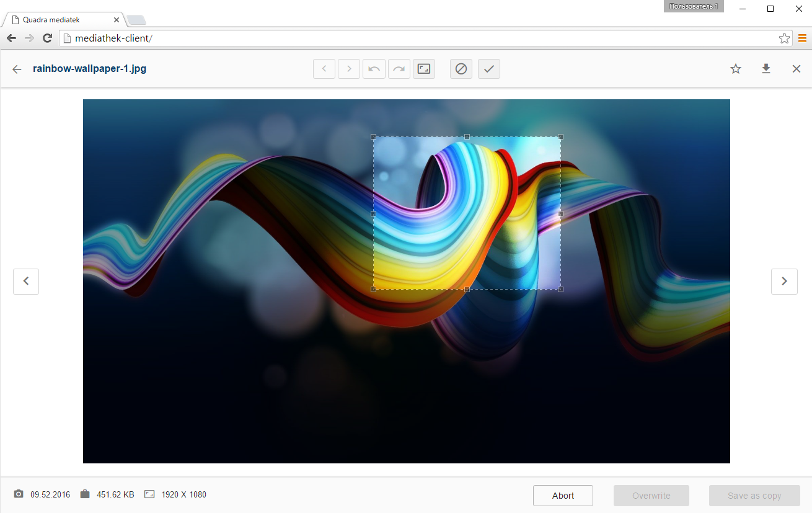
Task: Cancel the crop with the circle-slash icon
Action: coord(461,69)
